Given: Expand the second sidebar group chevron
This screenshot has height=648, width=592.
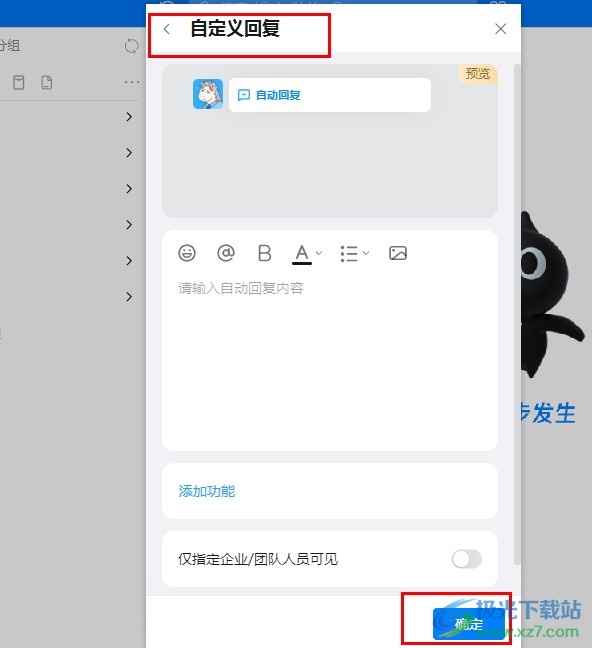Looking at the screenshot, I should pyautogui.click(x=129, y=153).
